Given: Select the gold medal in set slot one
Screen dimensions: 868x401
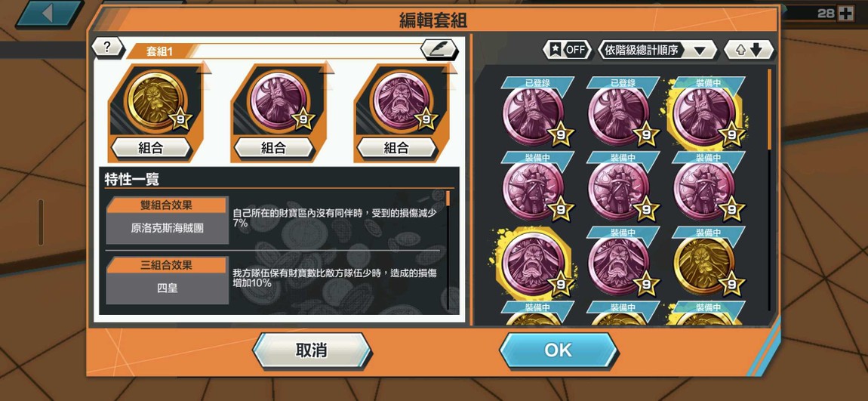Looking at the screenshot, I should click(x=156, y=100).
